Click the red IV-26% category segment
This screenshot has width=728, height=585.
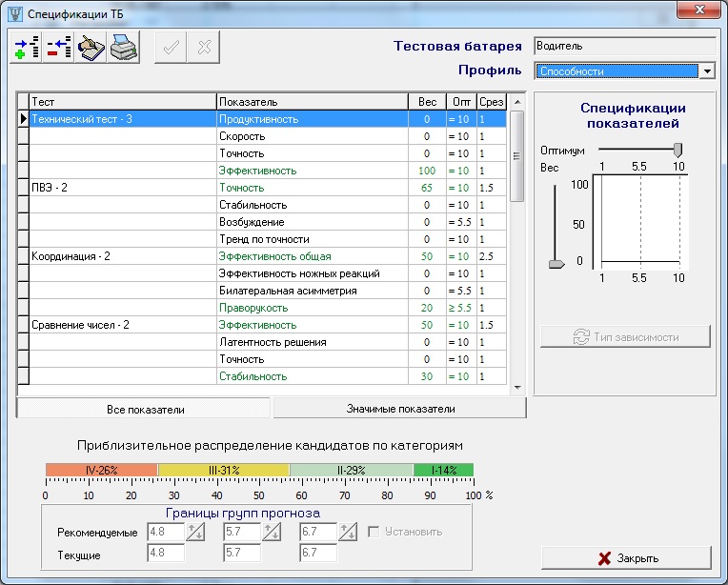point(101,470)
